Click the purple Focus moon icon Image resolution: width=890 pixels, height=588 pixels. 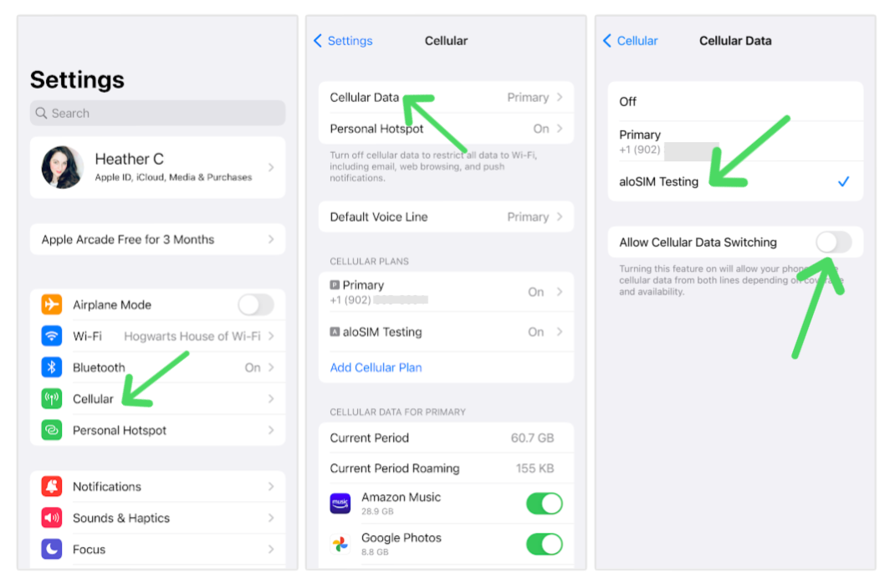pos(52,550)
